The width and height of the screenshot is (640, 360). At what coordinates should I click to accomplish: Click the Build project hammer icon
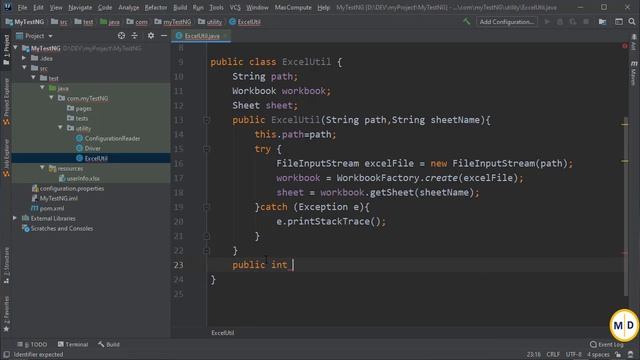click(x=467, y=21)
